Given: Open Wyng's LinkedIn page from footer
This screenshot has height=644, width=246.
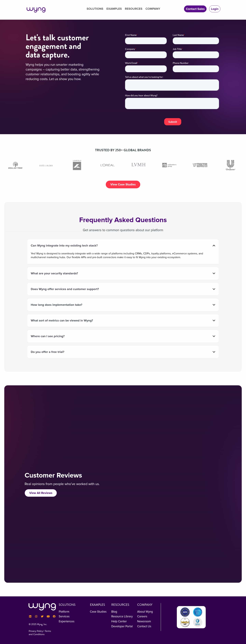Looking at the screenshot, I should click(x=30, y=617).
